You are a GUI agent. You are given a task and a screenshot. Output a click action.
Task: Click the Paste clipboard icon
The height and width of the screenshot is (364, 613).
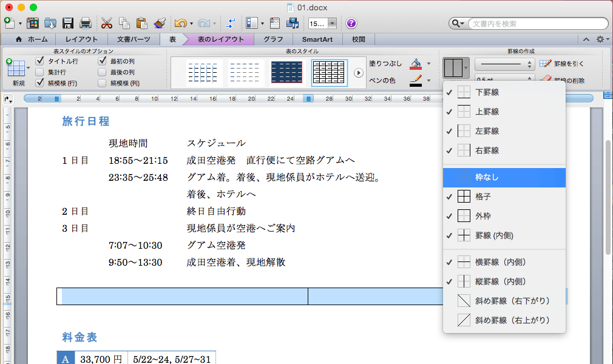[141, 24]
